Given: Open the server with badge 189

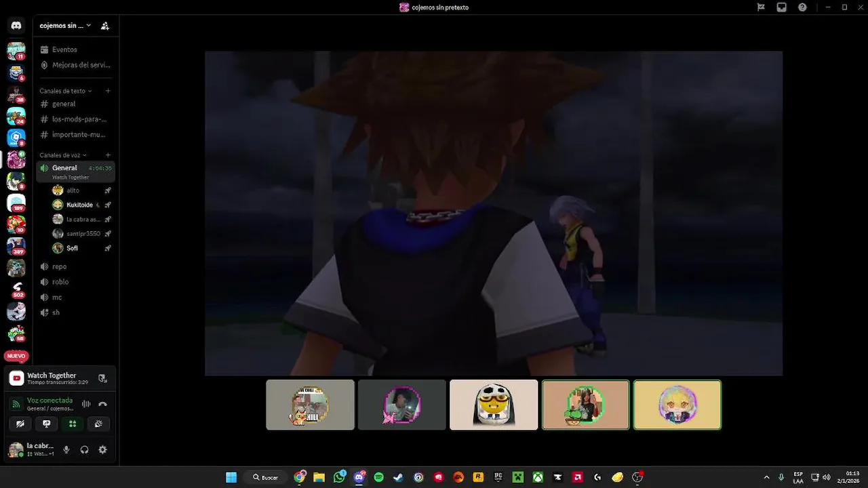Looking at the screenshot, I should [x=16, y=203].
